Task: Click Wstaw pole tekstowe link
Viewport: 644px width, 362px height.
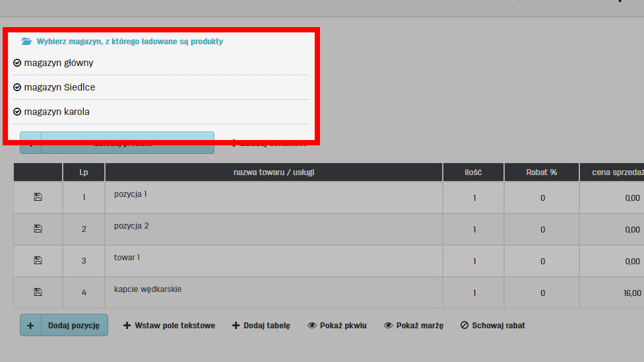Action: point(170,325)
